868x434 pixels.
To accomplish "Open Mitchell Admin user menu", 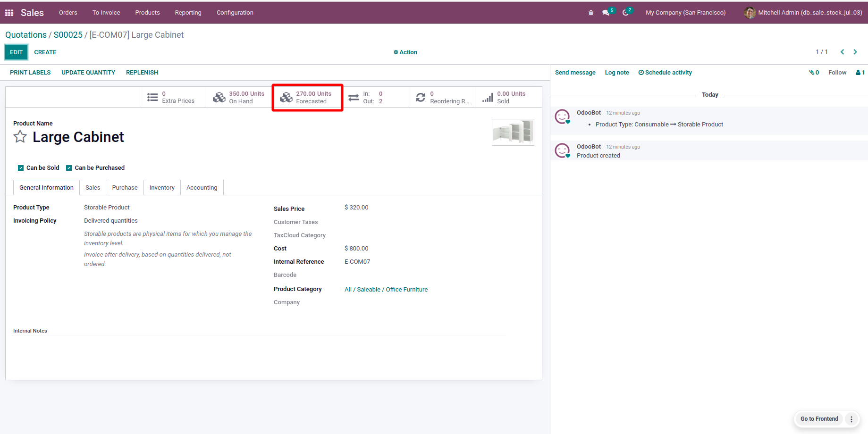I will 803,13.
